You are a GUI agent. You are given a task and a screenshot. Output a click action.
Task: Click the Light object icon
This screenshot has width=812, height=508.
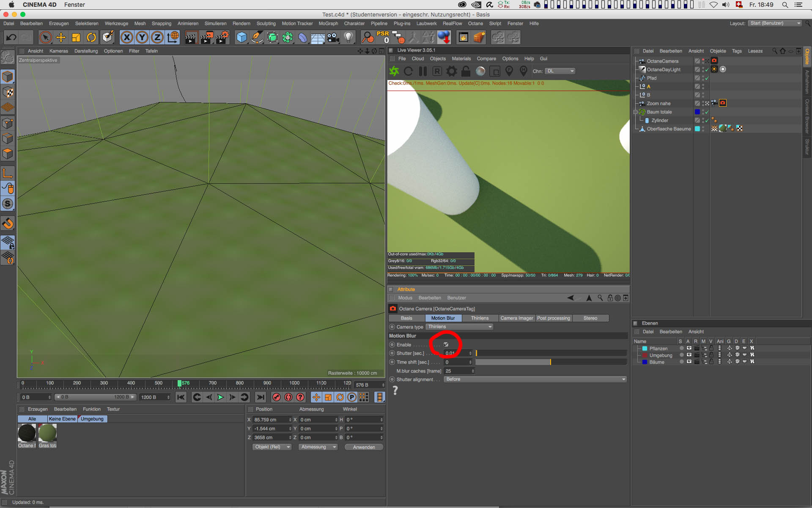coord(348,38)
